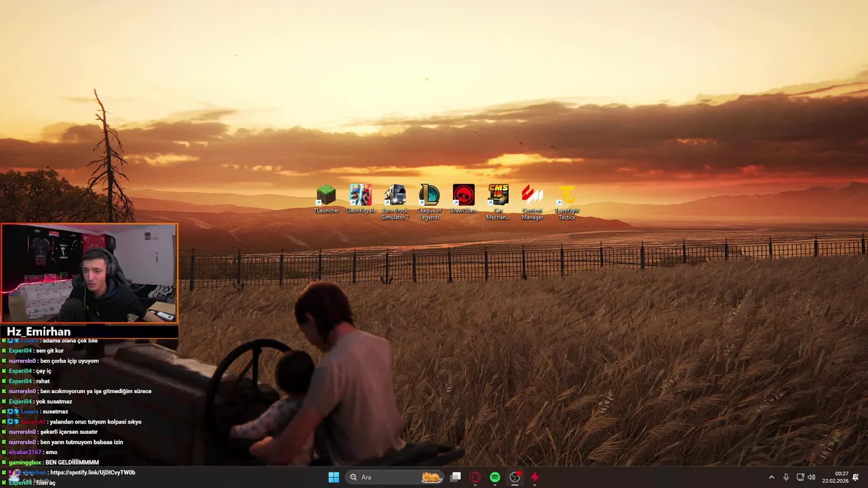Image resolution: width=868 pixels, height=488 pixels.
Task: Open Spotify from the taskbar
Action: [x=495, y=477]
